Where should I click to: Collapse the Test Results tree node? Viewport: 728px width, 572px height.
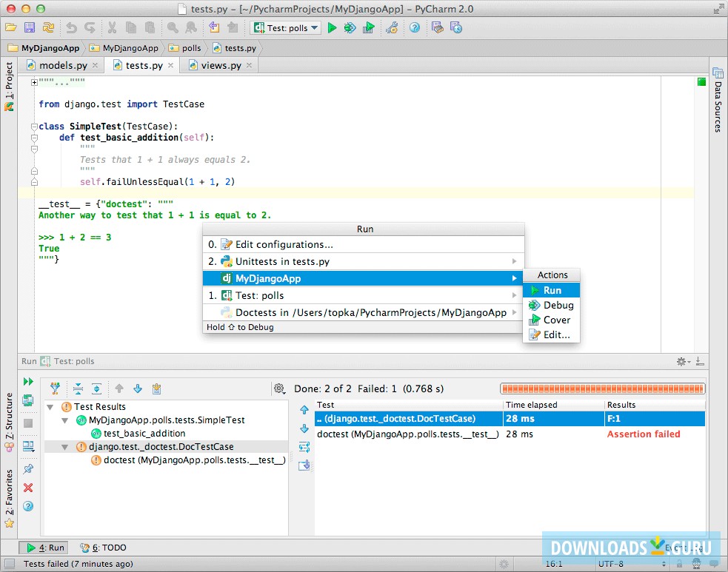pyautogui.click(x=50, y=407)
